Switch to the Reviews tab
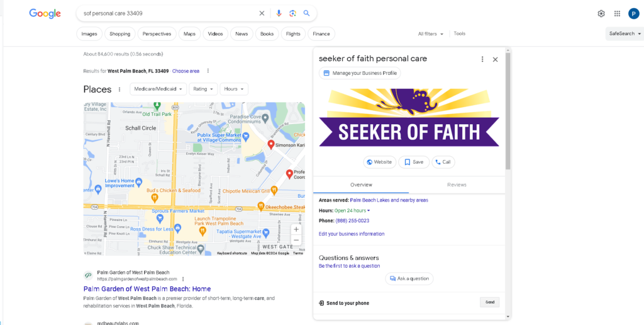The height and width of the screenshot is (325, 644). 457,185
